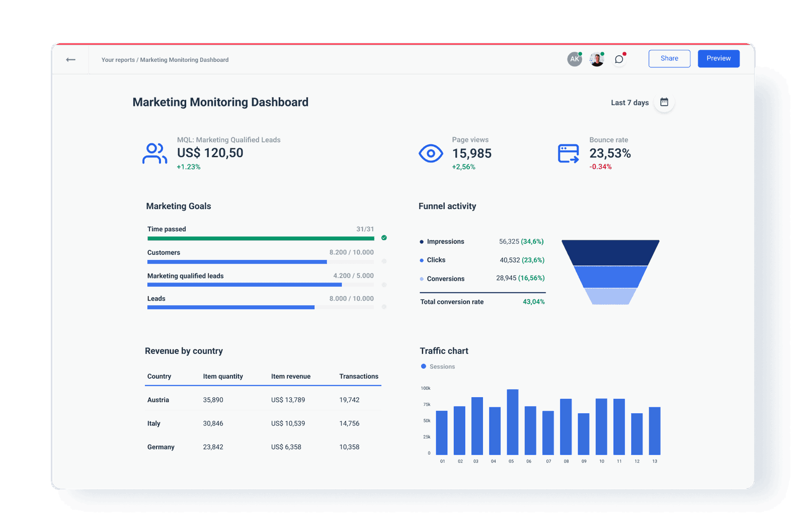Open the calendar date picker icon
Screen dimensions: 805x532
point(664,102)
